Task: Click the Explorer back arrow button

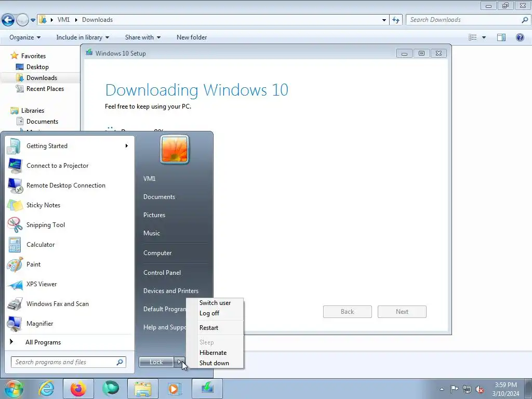Action: (8, 20)
